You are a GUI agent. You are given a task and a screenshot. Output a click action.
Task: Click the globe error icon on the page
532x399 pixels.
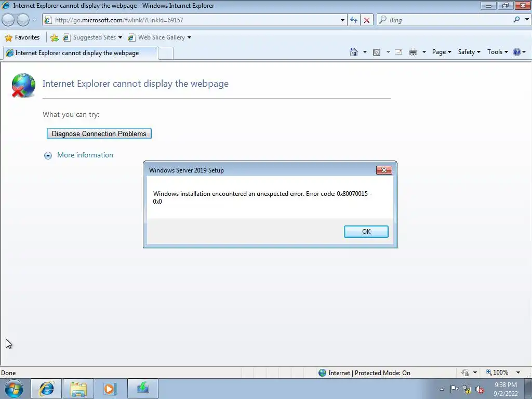click(x=23, y=85)
